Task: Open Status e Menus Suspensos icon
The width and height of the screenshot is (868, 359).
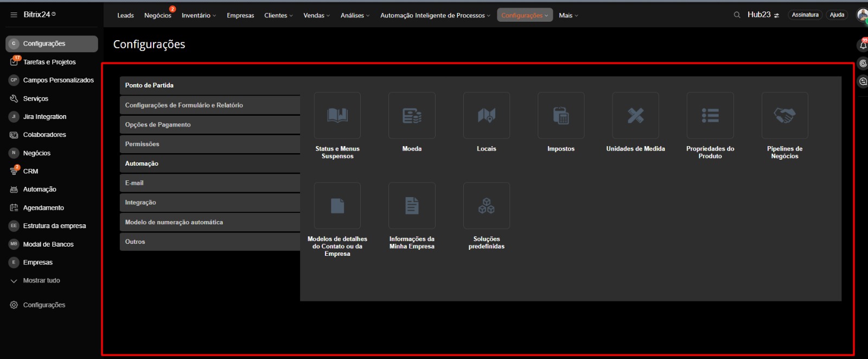Action: [x=337, y=116]
